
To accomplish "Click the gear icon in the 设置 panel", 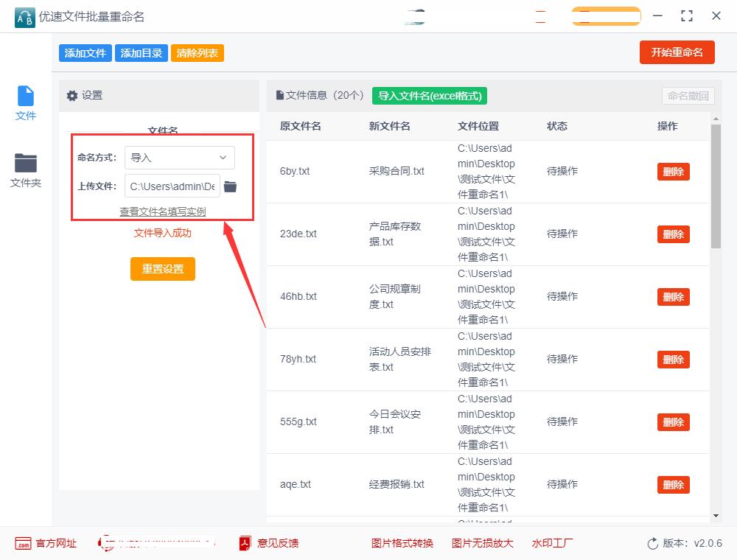I will (73, 95).
